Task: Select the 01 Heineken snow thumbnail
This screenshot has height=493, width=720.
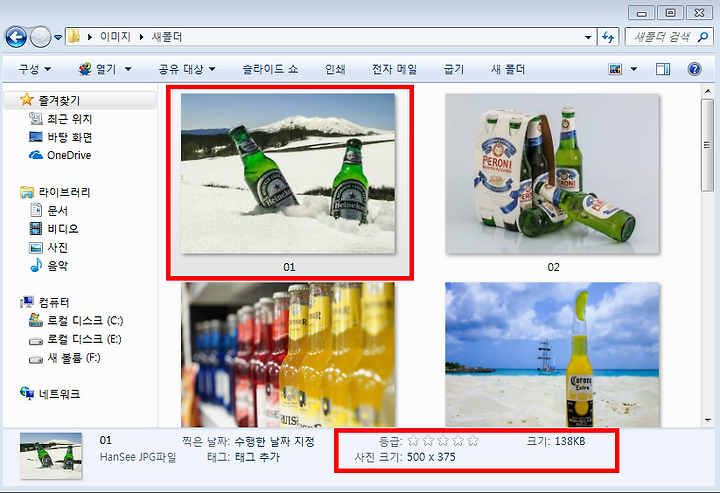Action: tap(288, 174)
